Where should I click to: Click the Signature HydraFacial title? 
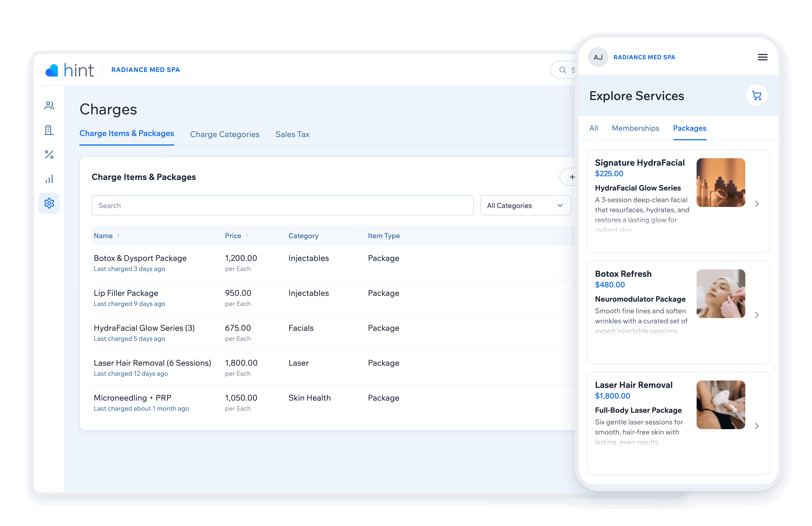tap(640, 163)
